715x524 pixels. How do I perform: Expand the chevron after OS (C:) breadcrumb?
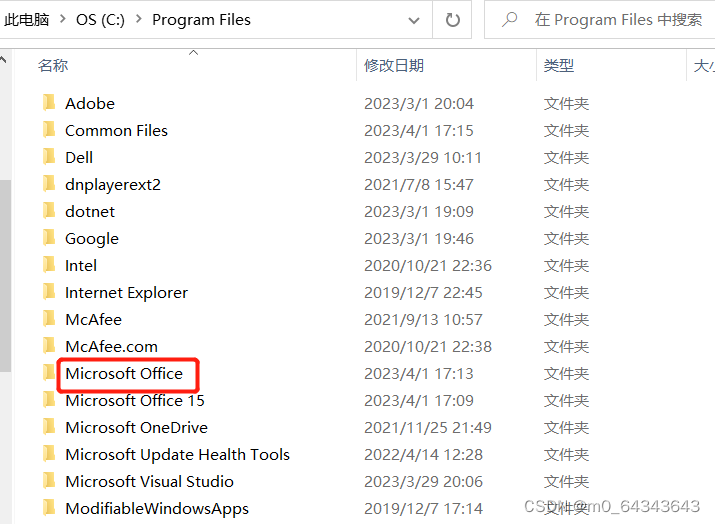tap(139, 20)
